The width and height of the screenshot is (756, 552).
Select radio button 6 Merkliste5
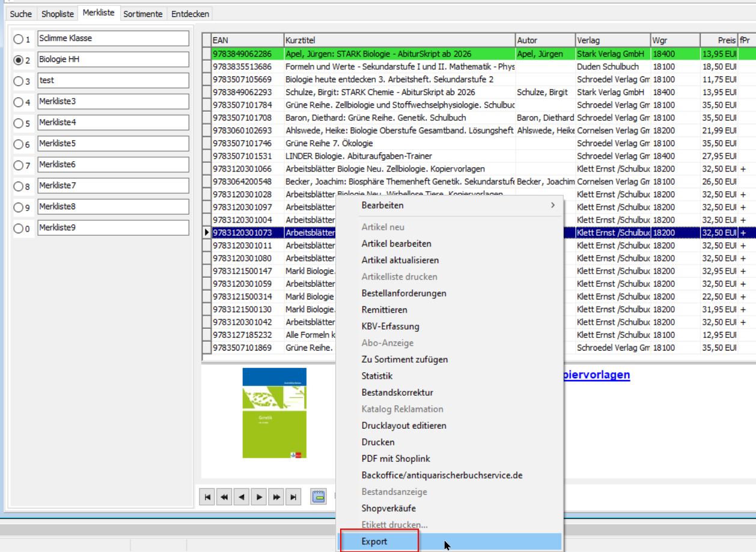click(19, 144)
